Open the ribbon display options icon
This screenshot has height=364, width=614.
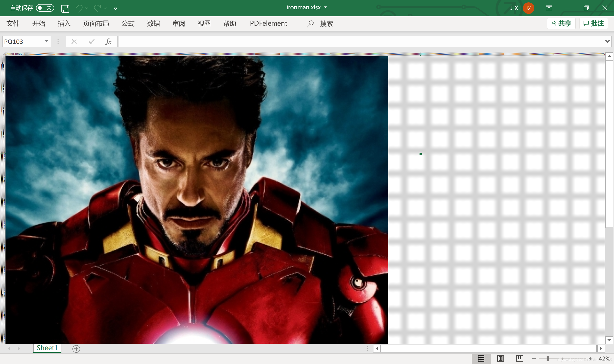549,8
